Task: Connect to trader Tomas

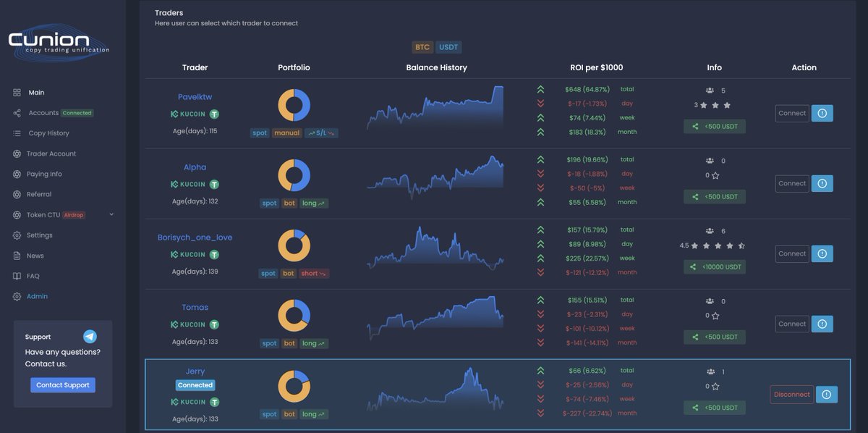Action: tap(792, 324)
